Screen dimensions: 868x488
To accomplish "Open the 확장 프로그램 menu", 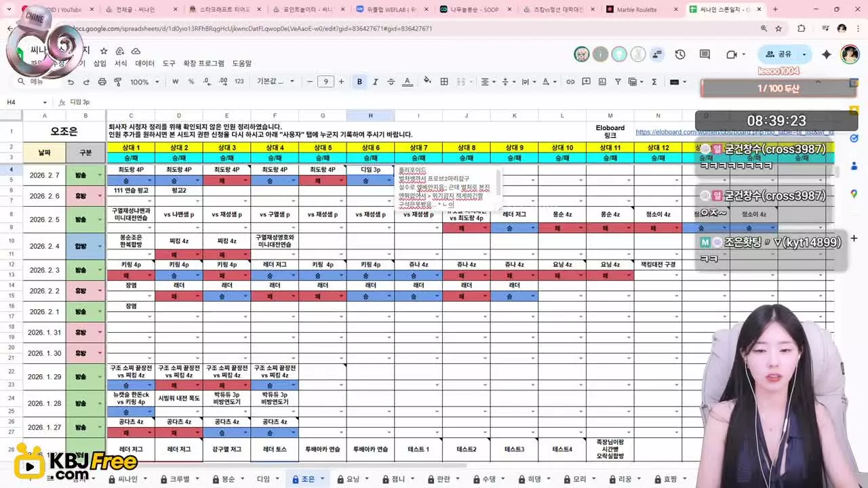I will (x=203, y=63).
